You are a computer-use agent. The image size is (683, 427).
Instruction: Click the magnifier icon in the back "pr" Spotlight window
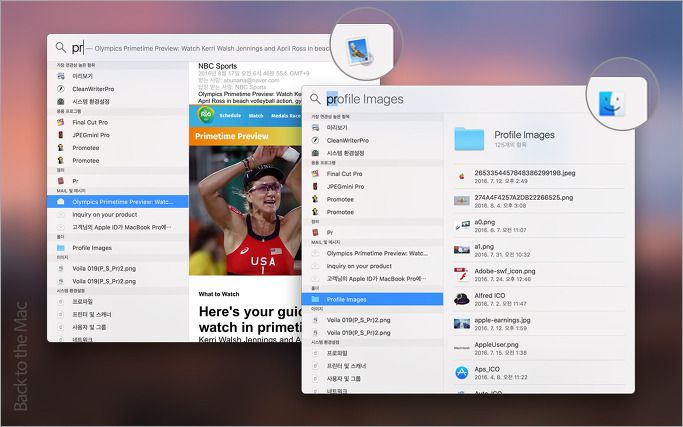click(61, 47)
